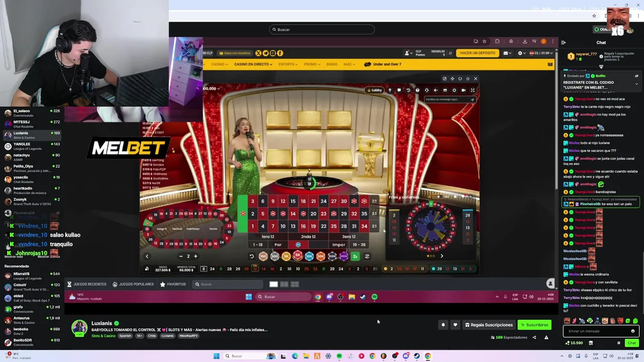Share the stream
The width and height of the screenshot is (644, 362).
coord(534,337)
